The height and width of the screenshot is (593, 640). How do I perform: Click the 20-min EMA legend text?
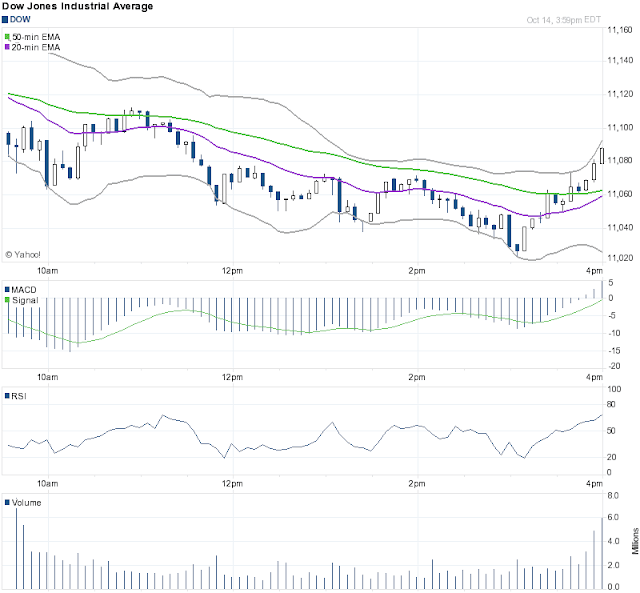pyautogui.click(x=36, y=47)
